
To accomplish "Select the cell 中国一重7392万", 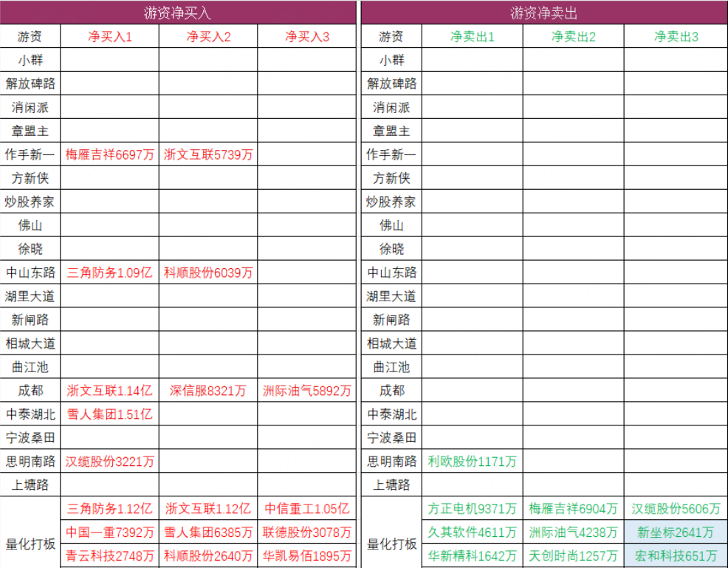I will pyautogui.click(x=110, y=533).
